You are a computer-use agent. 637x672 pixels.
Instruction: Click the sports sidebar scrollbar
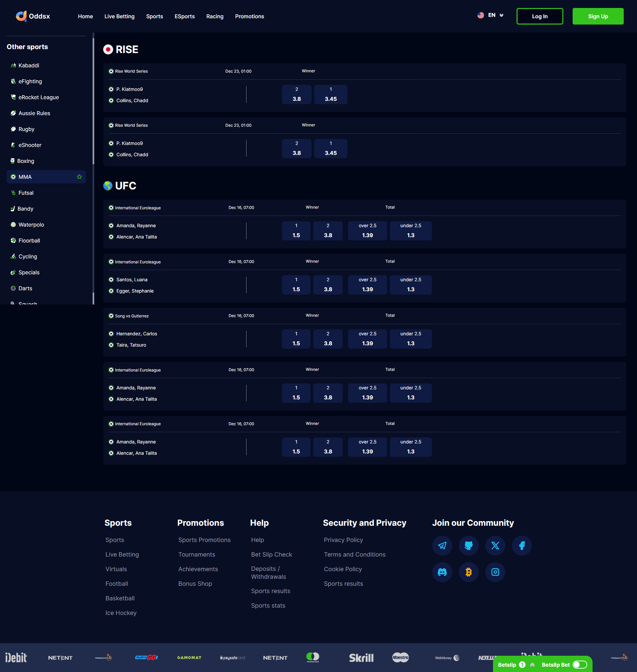[93, 102]
